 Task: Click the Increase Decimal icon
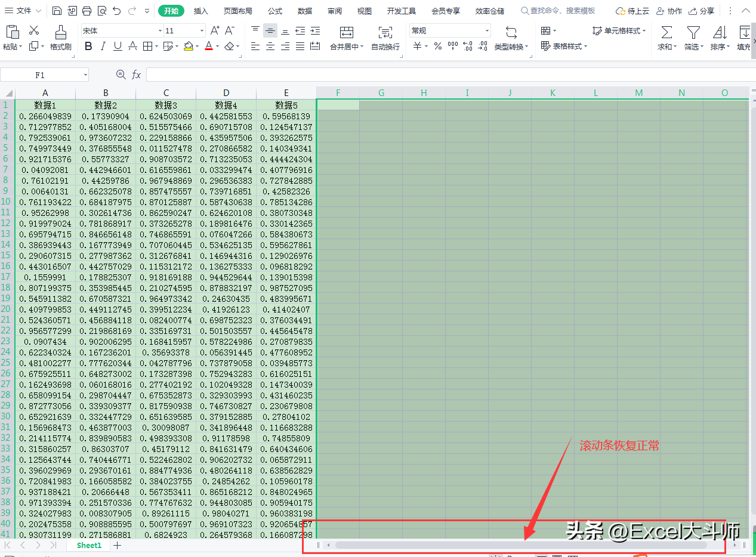pyautogui.click(x=468, y=46)
